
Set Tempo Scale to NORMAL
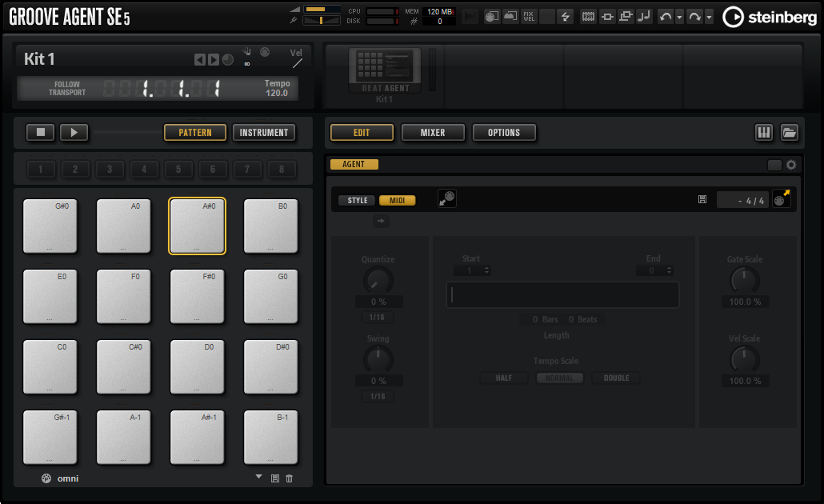pos(560,378)
